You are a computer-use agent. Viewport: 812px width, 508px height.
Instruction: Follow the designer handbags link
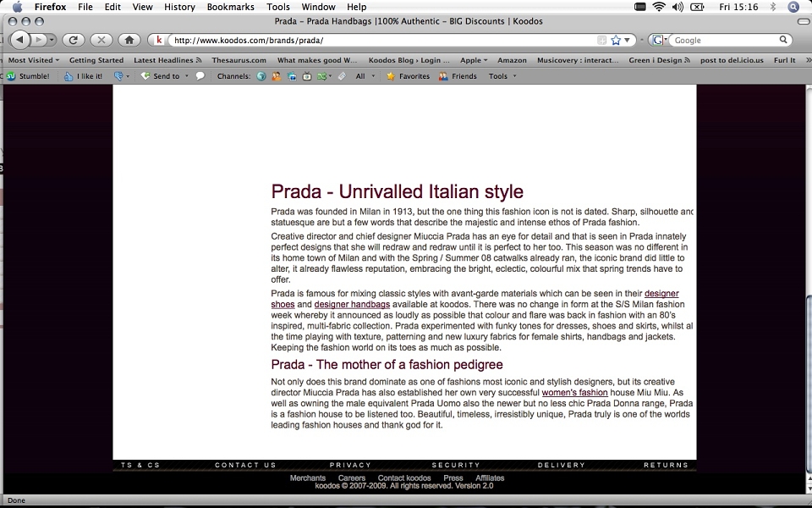(x=352, y=304)
